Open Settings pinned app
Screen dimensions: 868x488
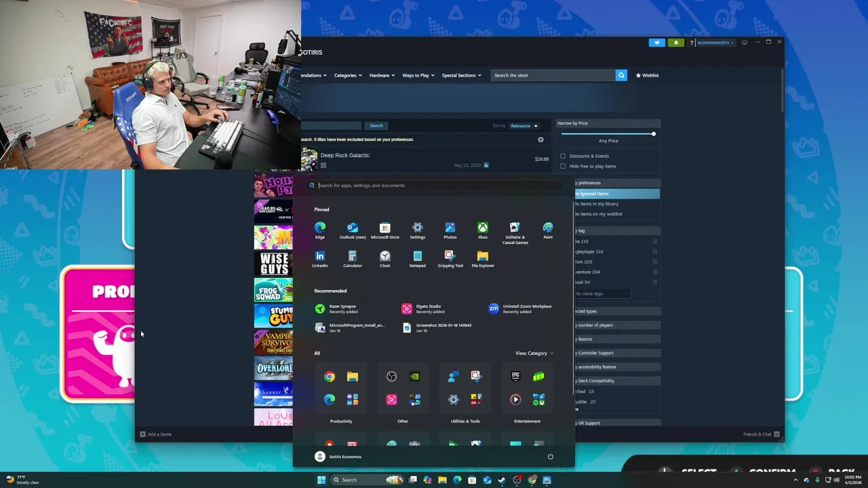(417, 230)
